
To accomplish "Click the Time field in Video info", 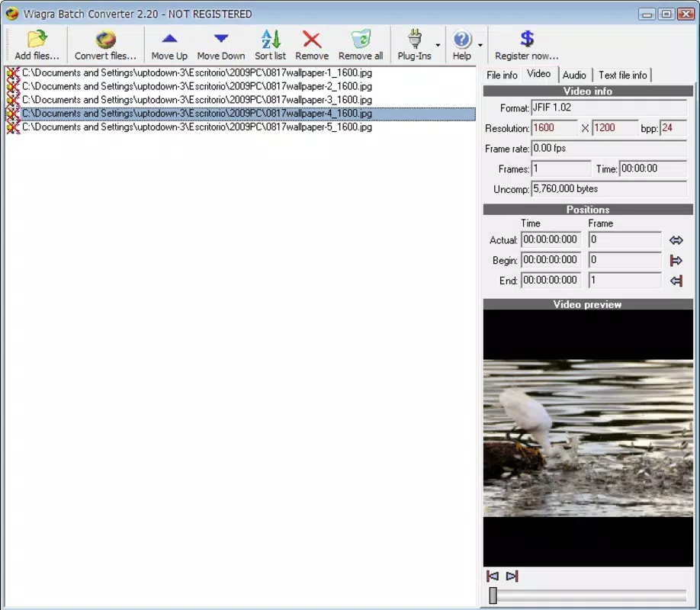I will [653, 169].
